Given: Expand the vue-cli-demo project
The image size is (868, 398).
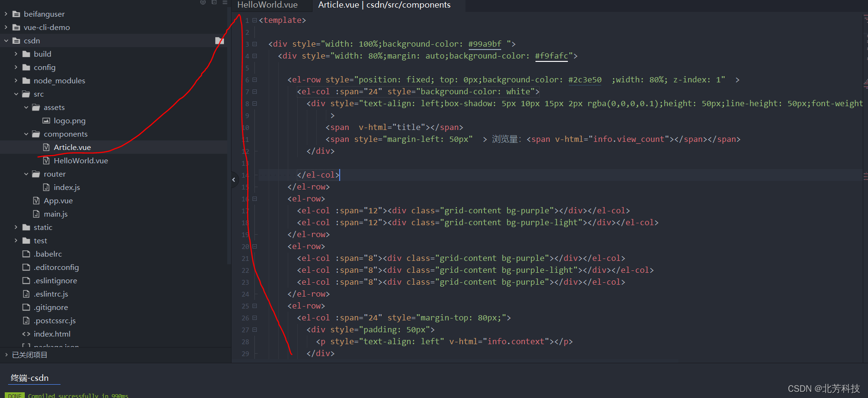Looking at the screenshot, I should pos(6,28).
